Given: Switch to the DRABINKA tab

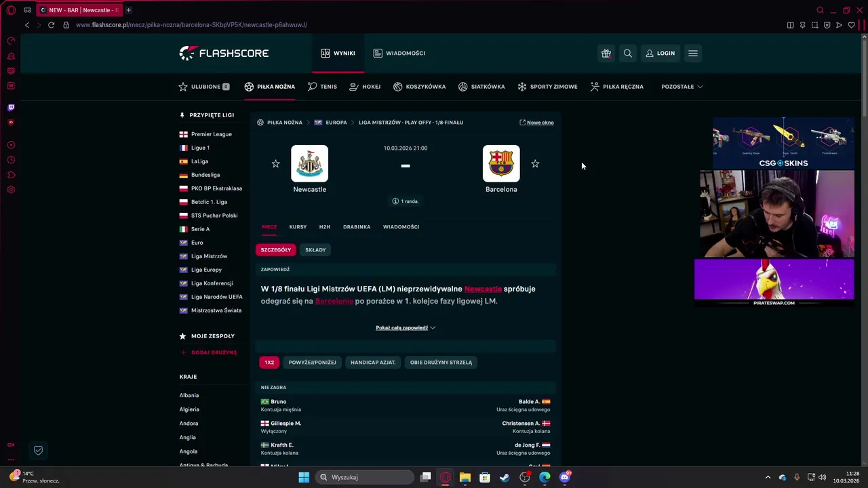Looking at the screenshot, I should coord(357,227).
